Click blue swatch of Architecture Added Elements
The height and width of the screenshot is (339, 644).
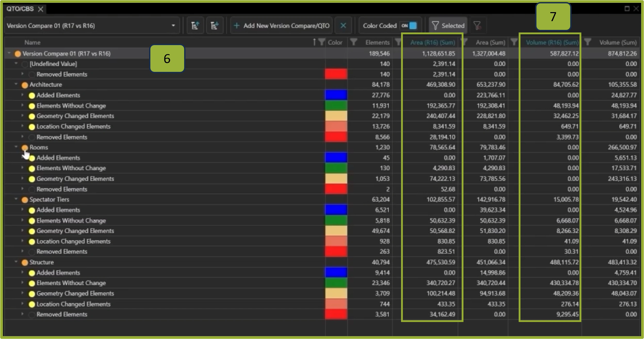coord(336,95)
